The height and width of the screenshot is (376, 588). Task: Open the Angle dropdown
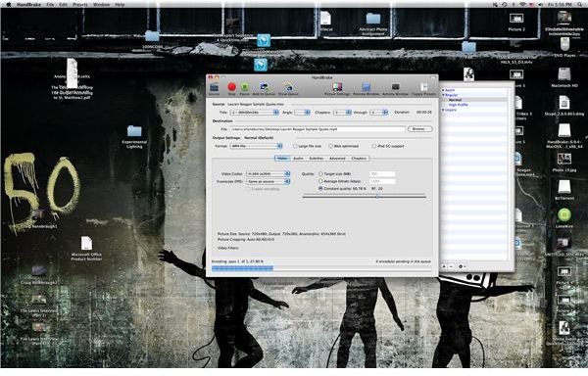coord(302,113)
